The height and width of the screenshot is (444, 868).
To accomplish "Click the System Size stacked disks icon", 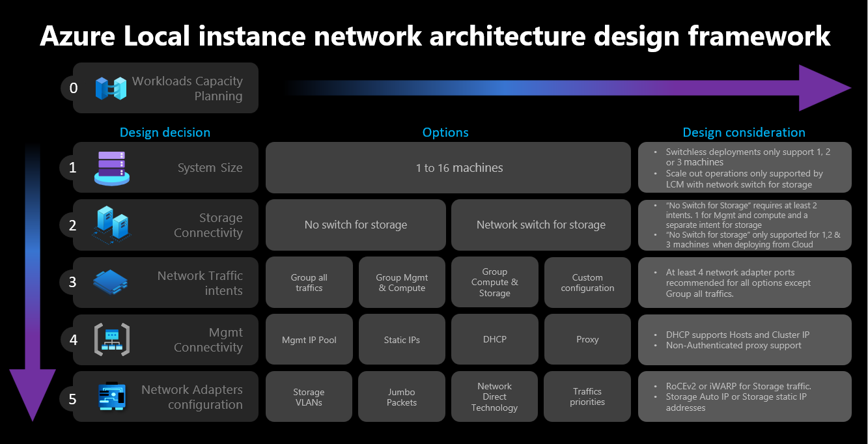I will pos(112,168).
